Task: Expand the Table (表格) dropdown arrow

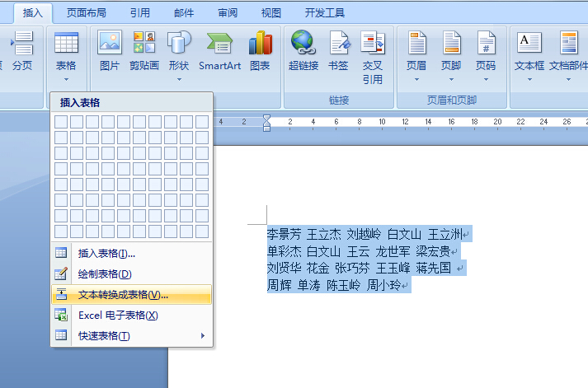Action: point(66,79)
